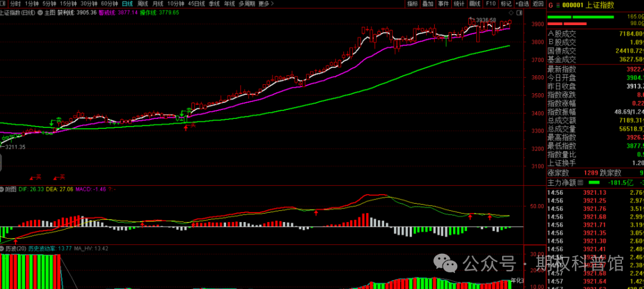Image resolution: width=644 pixels, height=289 pixels.
Task: Click the 历史波动率 13.77 readout
Action: pos(50,249)
